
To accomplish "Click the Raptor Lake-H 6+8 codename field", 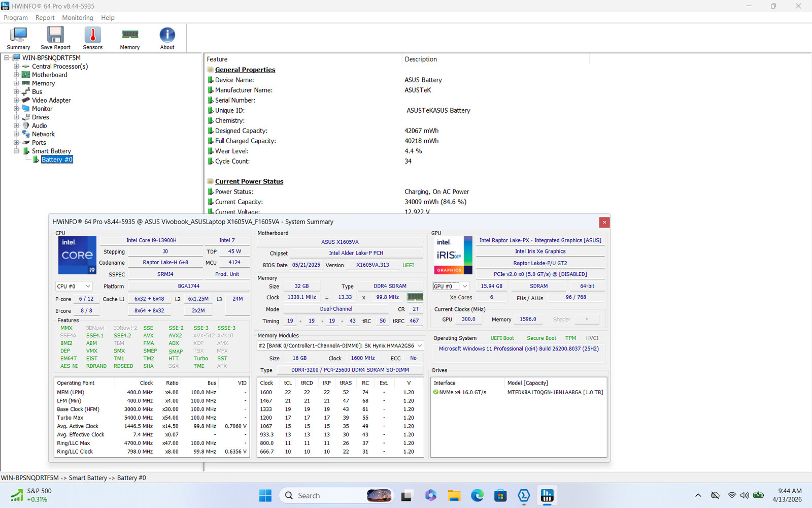I will 165,263.
